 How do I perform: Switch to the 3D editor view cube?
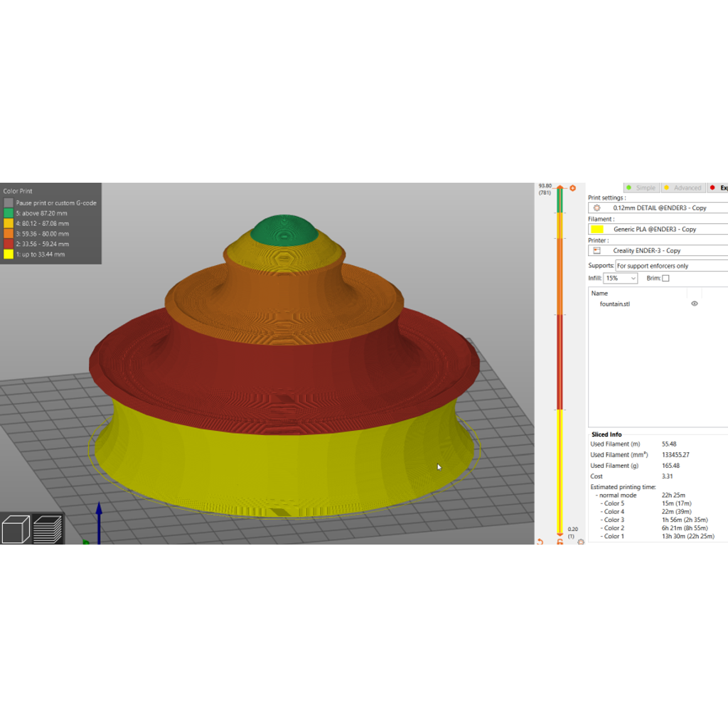(16, 529)
